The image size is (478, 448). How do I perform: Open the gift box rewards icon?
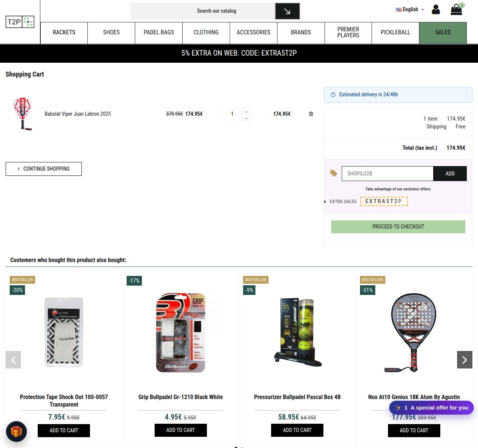pyautogui.click(x=16, y=432)
